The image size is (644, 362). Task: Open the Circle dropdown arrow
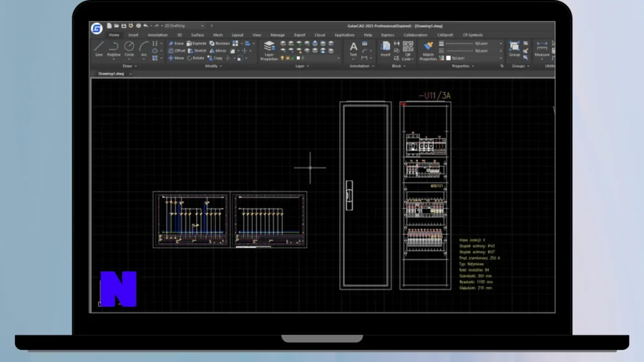[x=129, y=60]
